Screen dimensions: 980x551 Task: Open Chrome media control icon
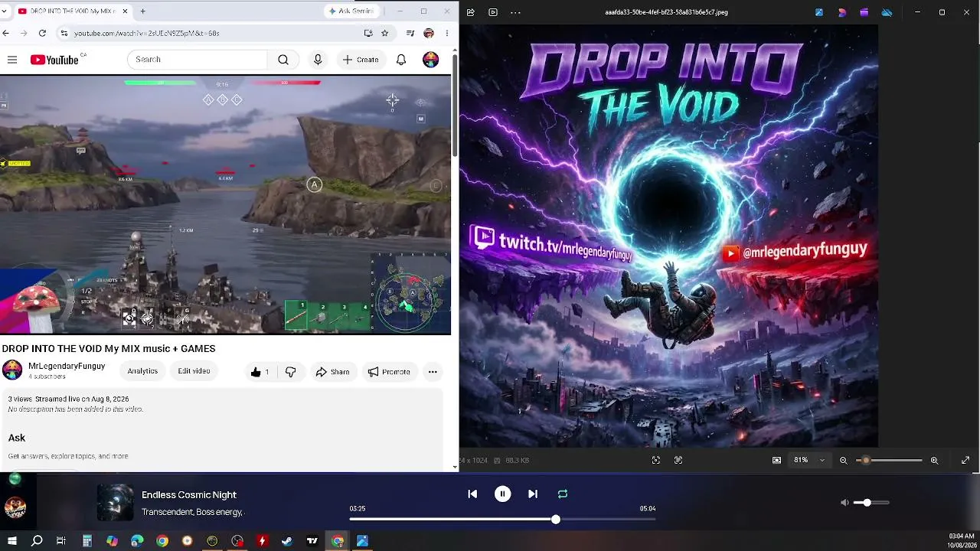pyautogui.click(x=410, y=34)
